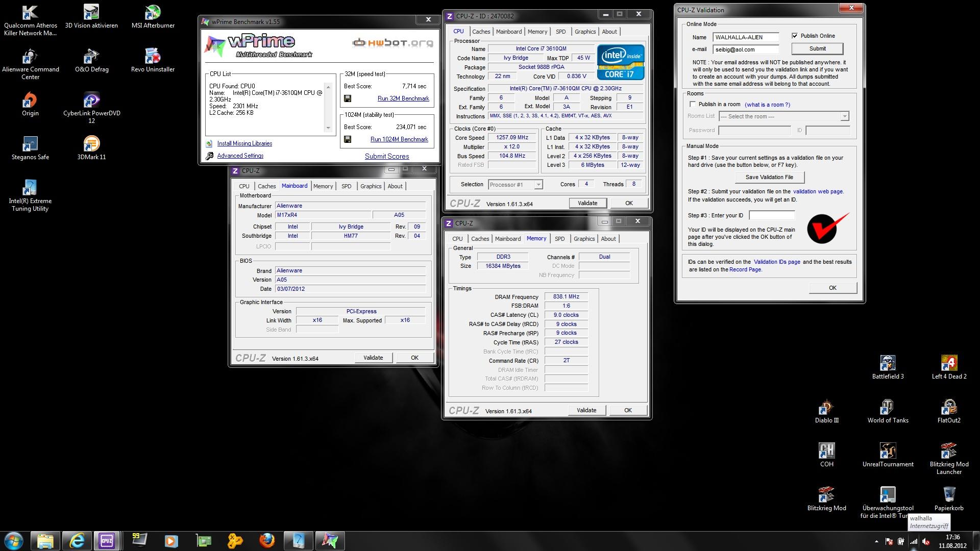Click the wPrime CPU List scrollbar down arrow
Screen dimensions: 980x551
tap(328, 128)
